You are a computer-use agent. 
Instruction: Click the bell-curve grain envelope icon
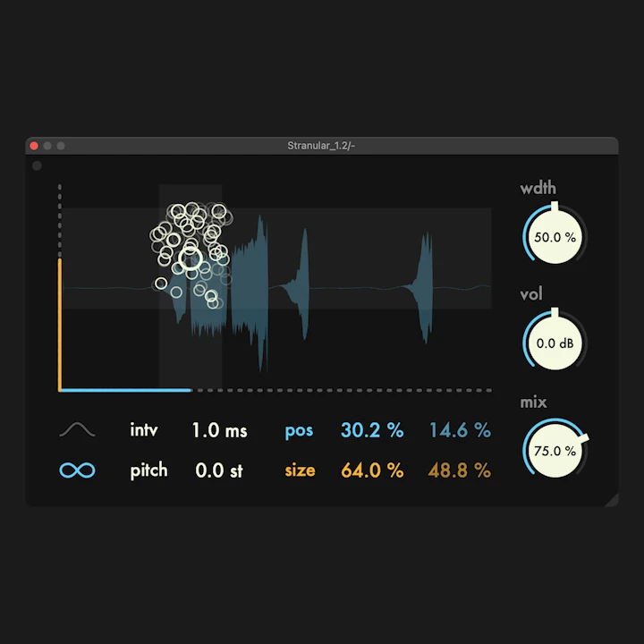point(77,430)
